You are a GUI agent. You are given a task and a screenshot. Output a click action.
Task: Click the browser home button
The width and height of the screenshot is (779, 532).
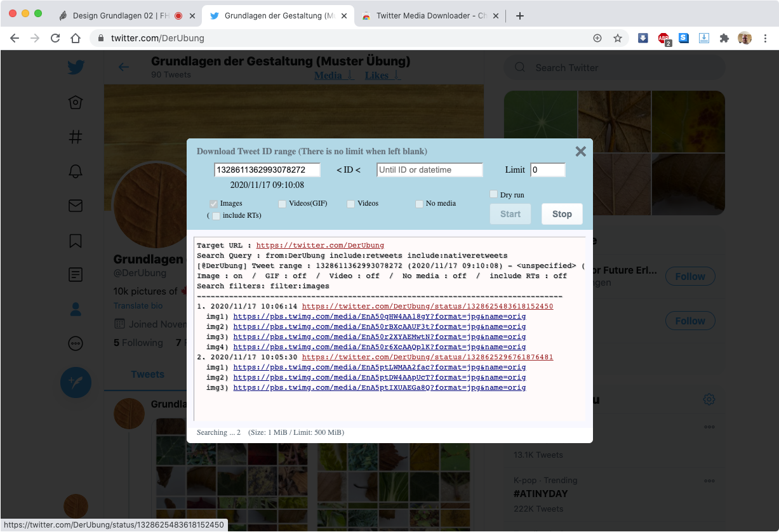(76, 38)
